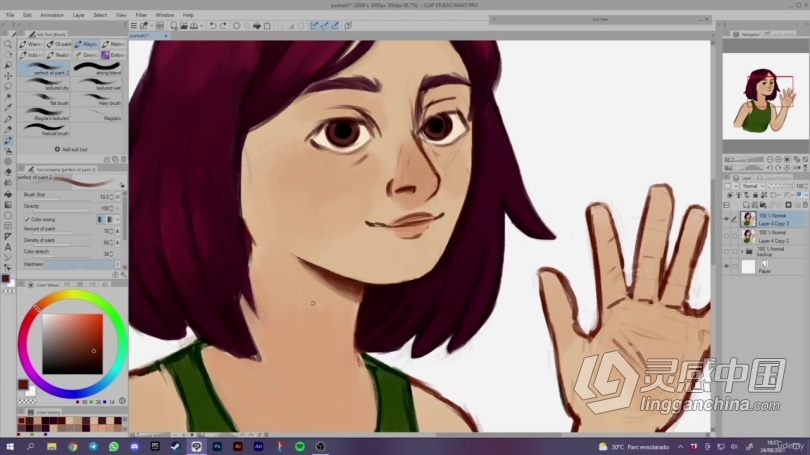Image resolution: width=810 pixels, height=455 pixels.
Task: Select the Natural brush sub tool
Action: [x=44, y=129]
